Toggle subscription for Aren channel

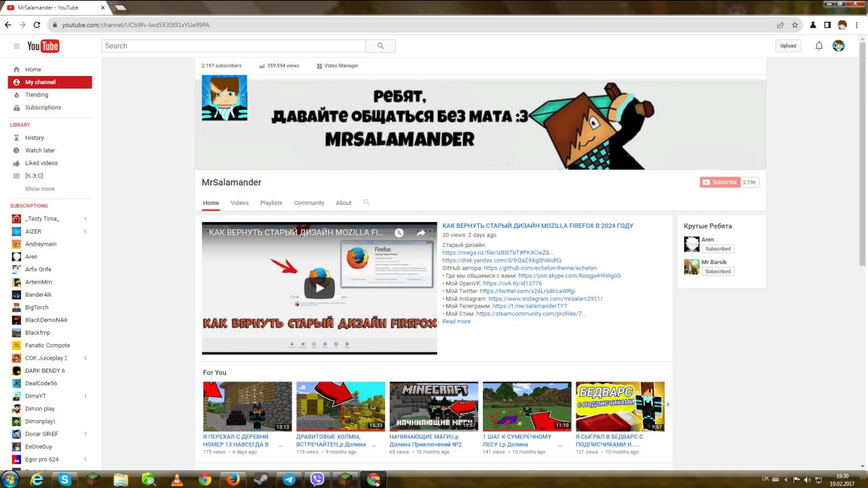[x=718, y=248]
